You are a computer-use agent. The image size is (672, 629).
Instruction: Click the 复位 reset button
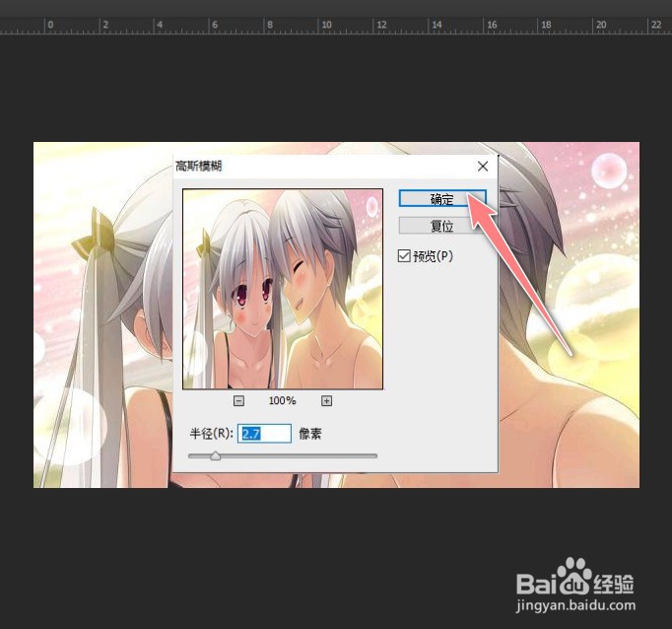tap(441, 226)
